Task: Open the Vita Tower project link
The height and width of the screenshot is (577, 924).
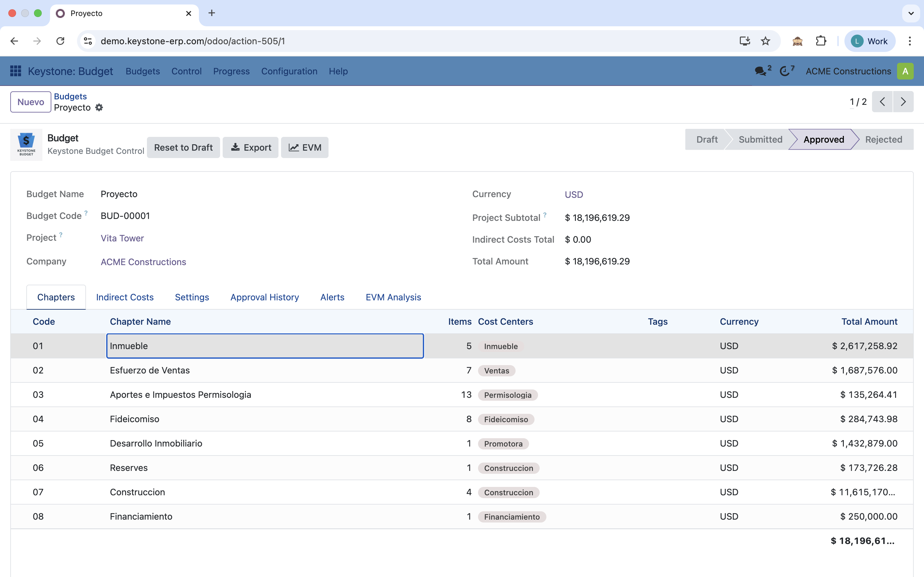Action: click(x=122, y=238)
